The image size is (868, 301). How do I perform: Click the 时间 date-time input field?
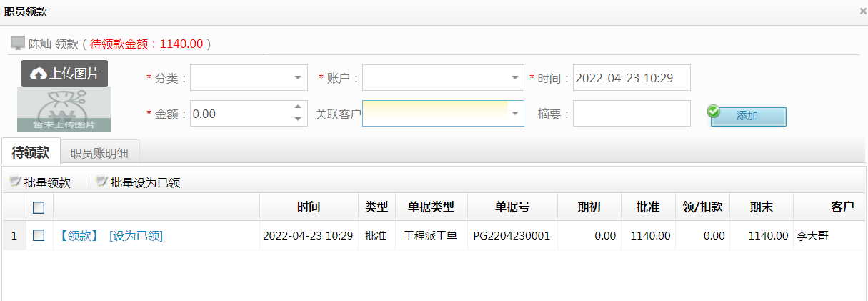click(x=632, y=78)
